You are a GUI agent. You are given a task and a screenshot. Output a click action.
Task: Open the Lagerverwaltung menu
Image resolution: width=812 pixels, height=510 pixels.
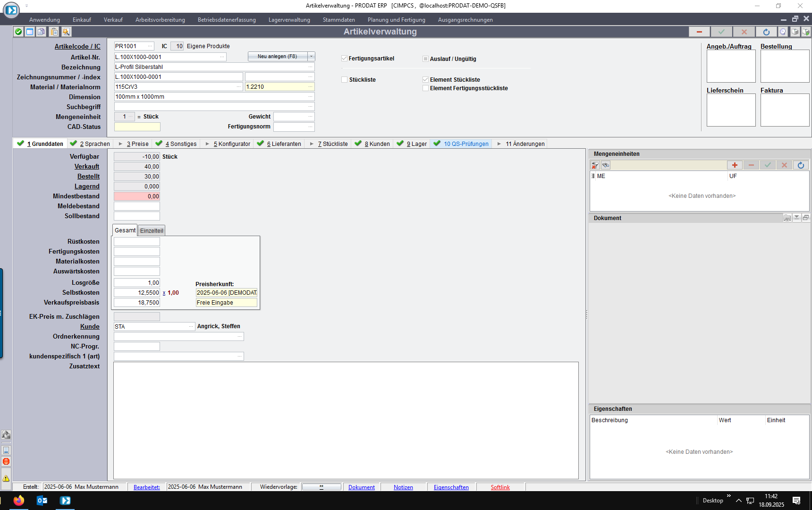pyautogui.click(x=289, y=20)
